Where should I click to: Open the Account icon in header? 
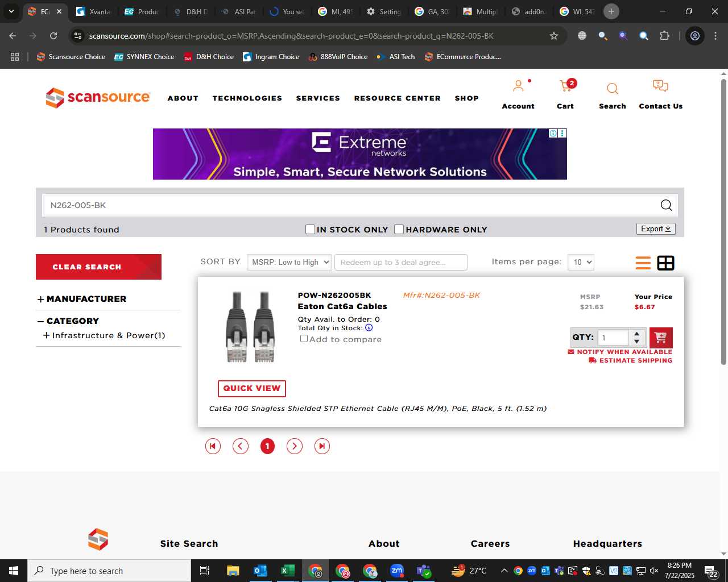coord(518,86)
